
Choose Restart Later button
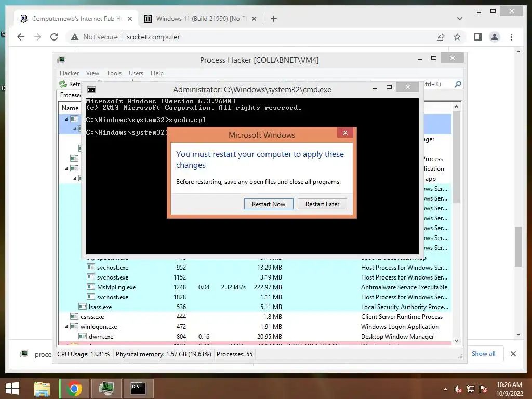(x=322, y=204)
